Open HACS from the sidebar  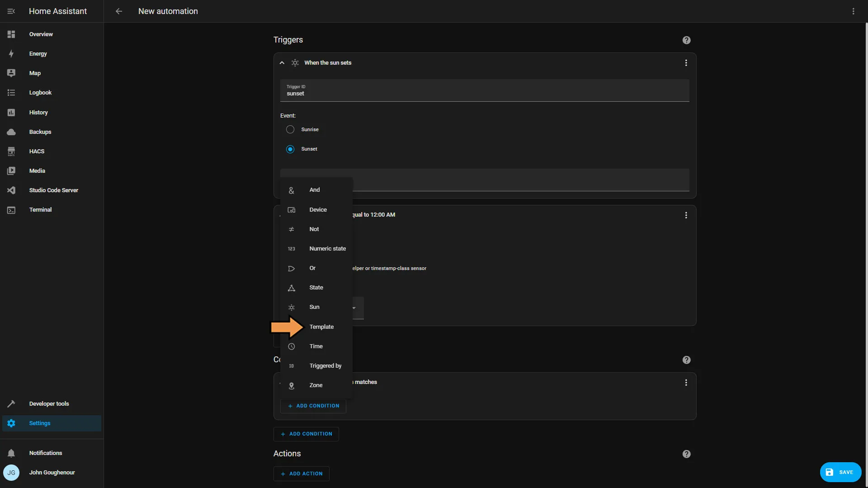(x=52, y=152)
